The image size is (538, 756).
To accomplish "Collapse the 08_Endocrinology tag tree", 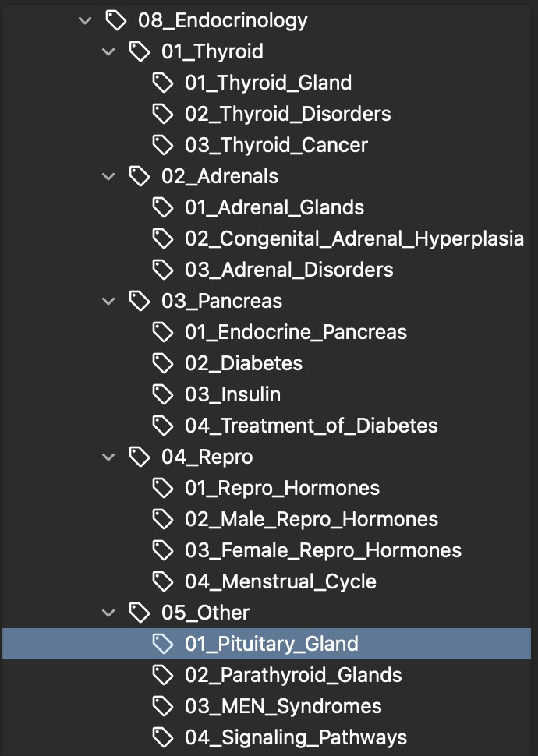I will pyautogui.click(x=85, y=20).
